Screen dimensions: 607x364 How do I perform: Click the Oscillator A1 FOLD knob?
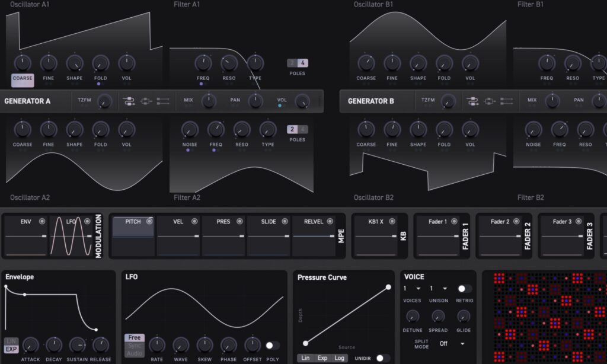point(100,63)
